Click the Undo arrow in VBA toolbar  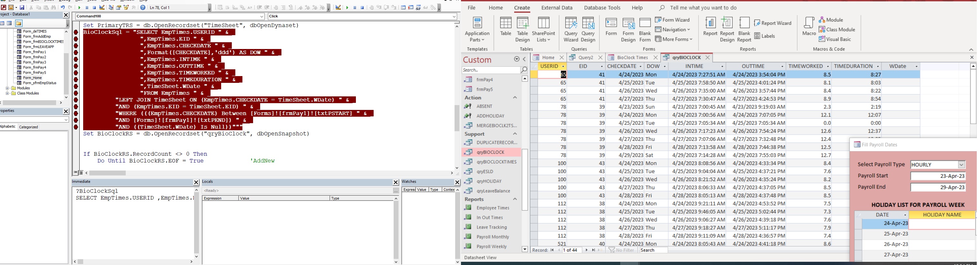63,7
